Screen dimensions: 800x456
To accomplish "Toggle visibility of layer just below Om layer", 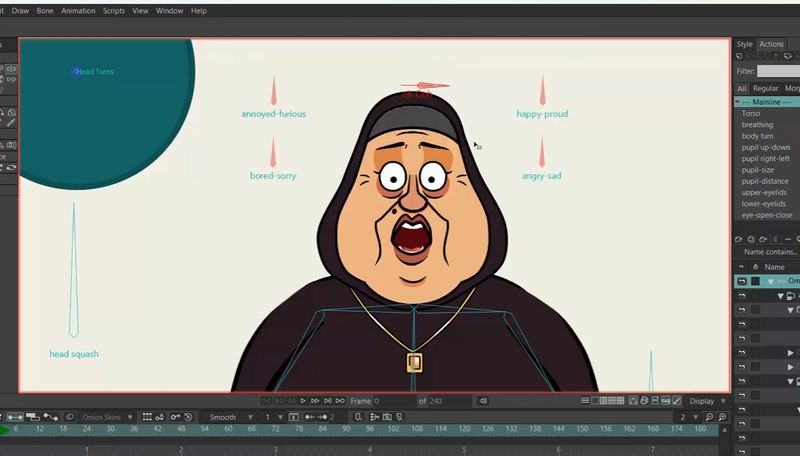I will pyautogui.click(x=742, y=296).
